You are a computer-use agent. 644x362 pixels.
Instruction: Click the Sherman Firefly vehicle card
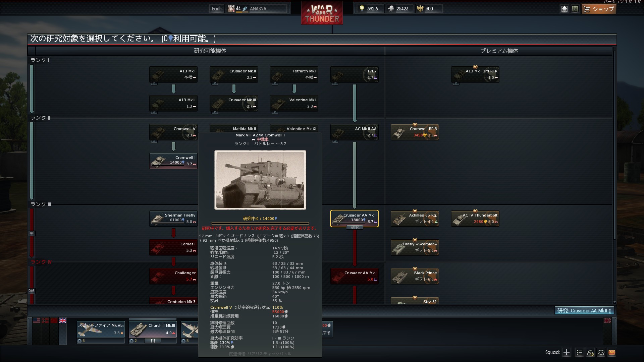click(173, 218)
